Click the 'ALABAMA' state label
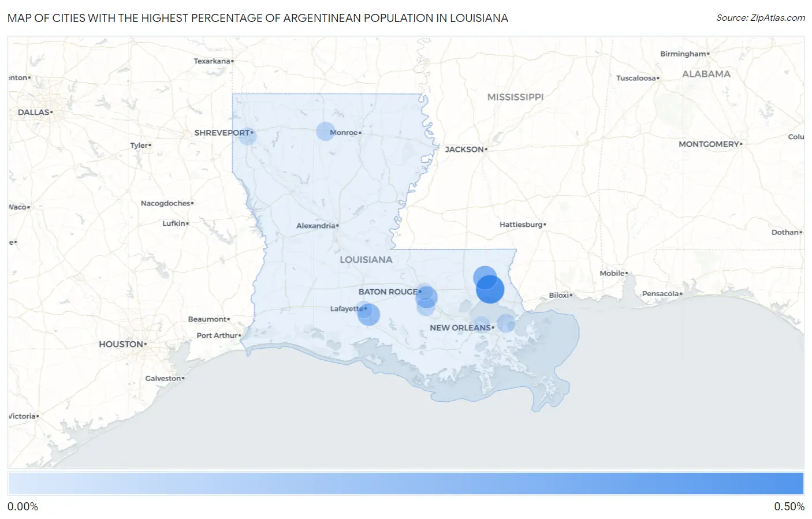Viewport: 812px width, 519px height. 706,74
